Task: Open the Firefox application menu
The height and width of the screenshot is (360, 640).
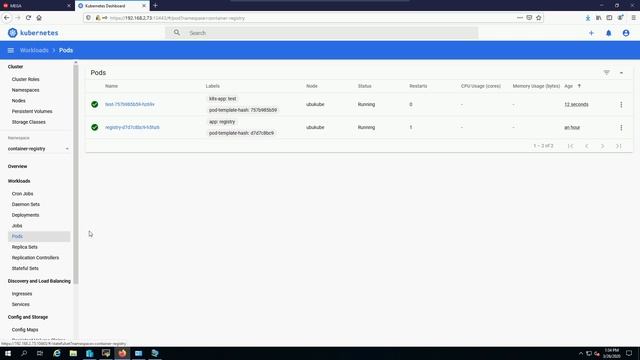Action: click(x=633, y=18)
